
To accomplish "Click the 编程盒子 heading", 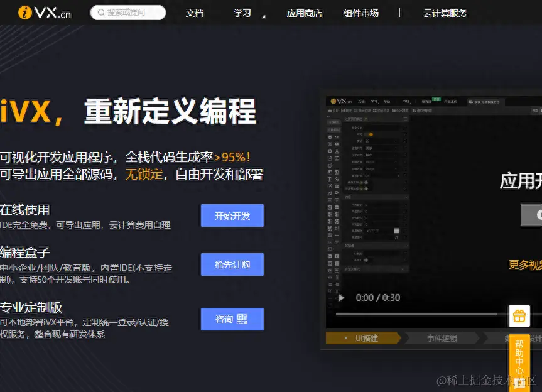I will [25, 252].
